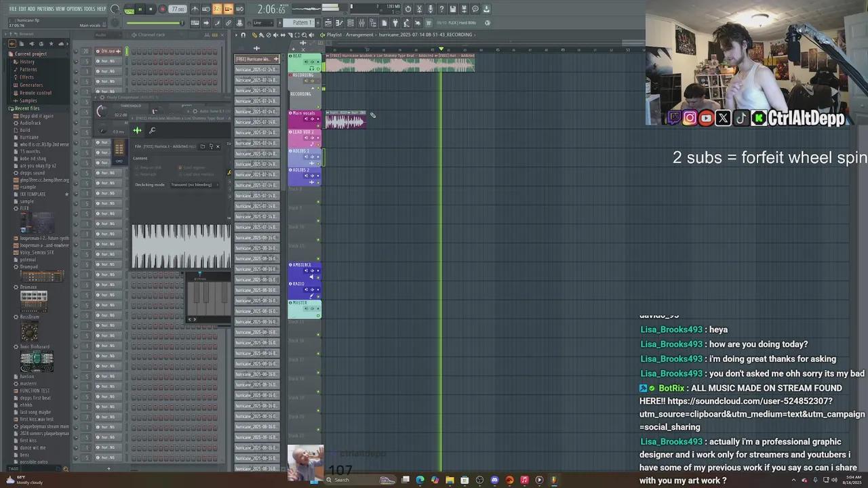Expand the Effects tree item
Viewport: 868px width, 488px height.
pyautogui.click(x=26, y=77)
